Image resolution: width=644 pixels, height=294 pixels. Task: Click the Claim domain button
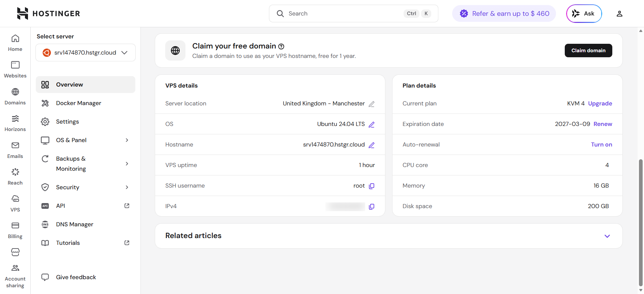pos(588,51)
